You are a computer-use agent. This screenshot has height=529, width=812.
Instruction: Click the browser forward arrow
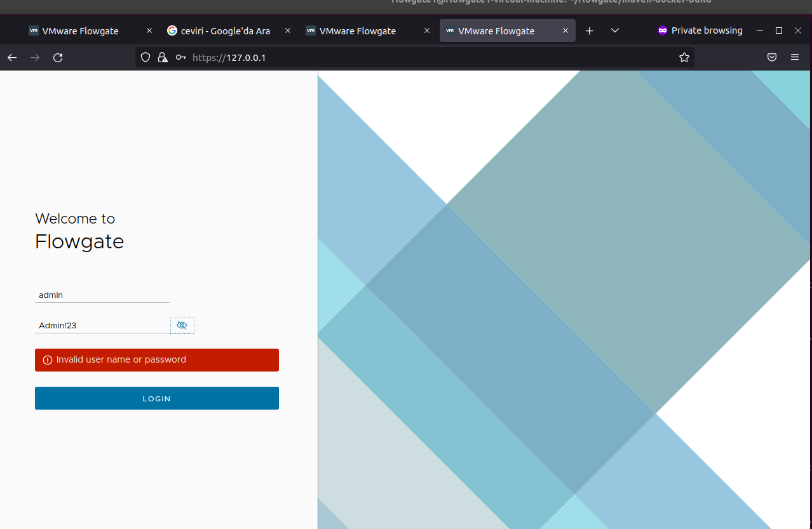point(35,58)
